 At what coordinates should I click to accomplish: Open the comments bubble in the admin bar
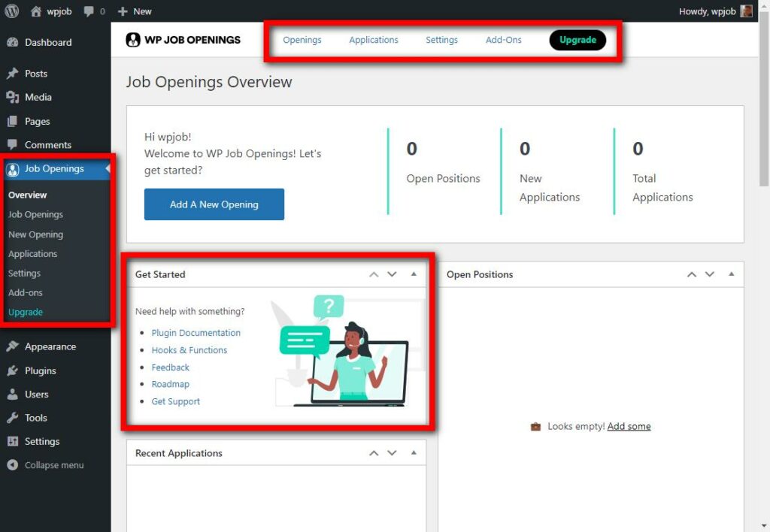[x=89, y=11]
